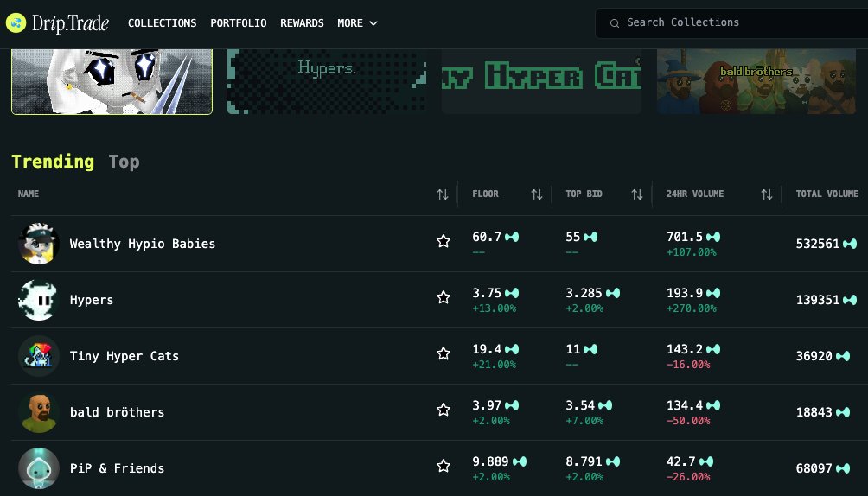Click the Hypers collection avatar
The width and height of the screenshot is (868, 496).
click(39, 300)
